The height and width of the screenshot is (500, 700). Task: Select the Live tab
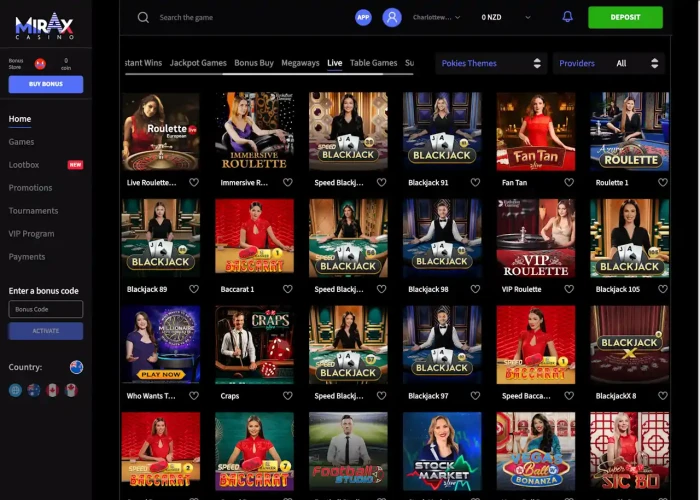point(334,63)
